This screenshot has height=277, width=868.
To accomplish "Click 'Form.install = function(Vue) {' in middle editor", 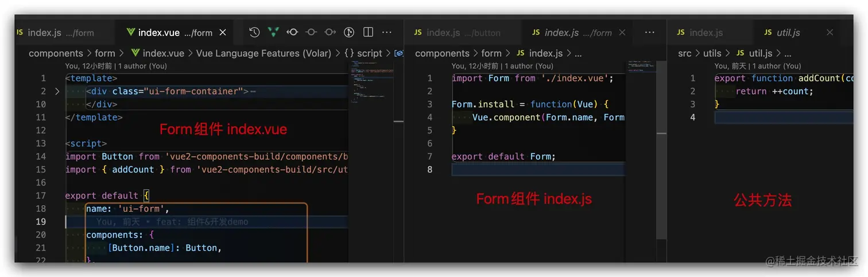I will [x=530, y=104].
